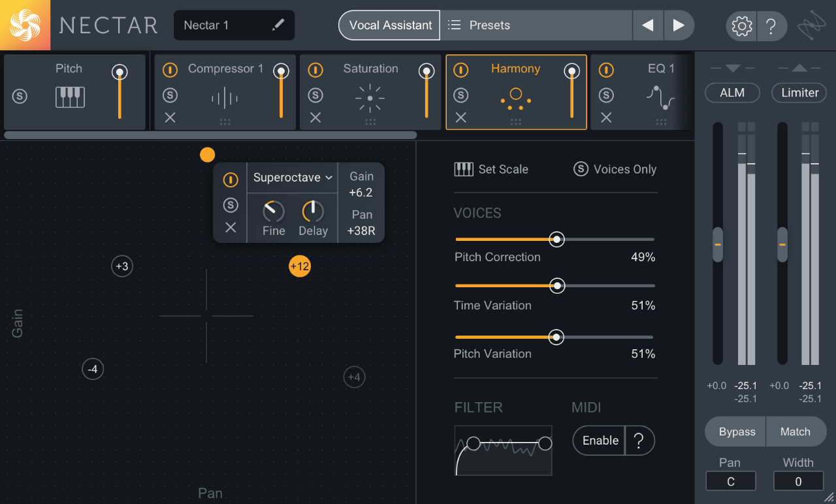Click the next preset arrow
The height and width of the screenshot is (504, 836).
(x=679, y=25)
